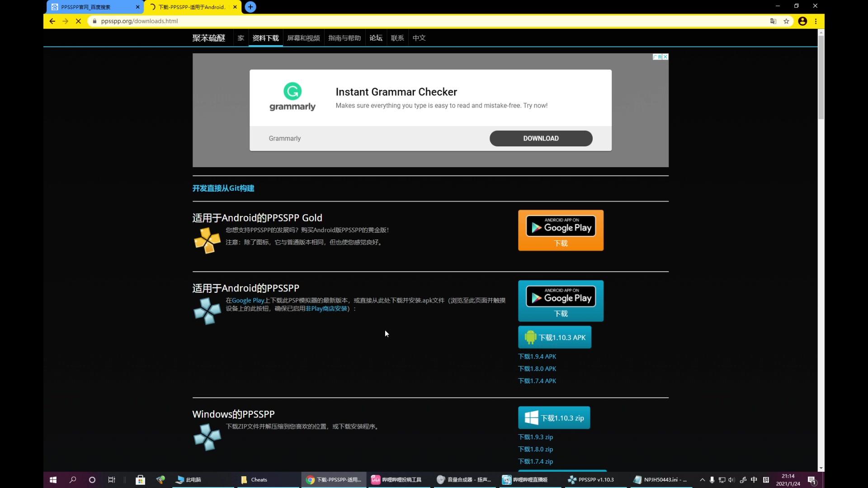Open the 联系 contact nav item
This screenshot has height=488, width=868.
click(397, 38)
